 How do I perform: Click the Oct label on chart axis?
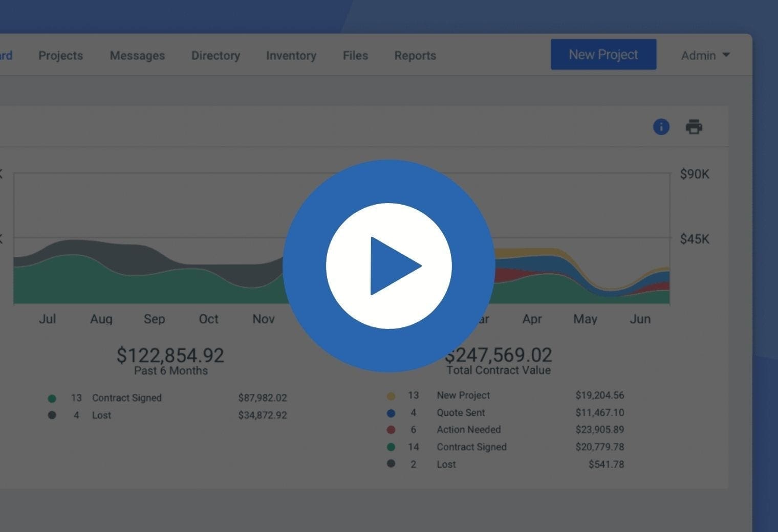tap(209, 319)
